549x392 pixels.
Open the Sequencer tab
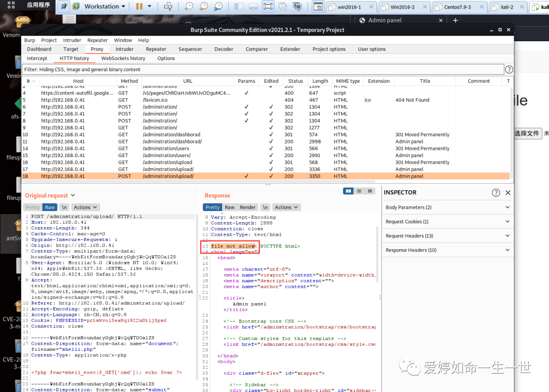(x=190, y=49)
